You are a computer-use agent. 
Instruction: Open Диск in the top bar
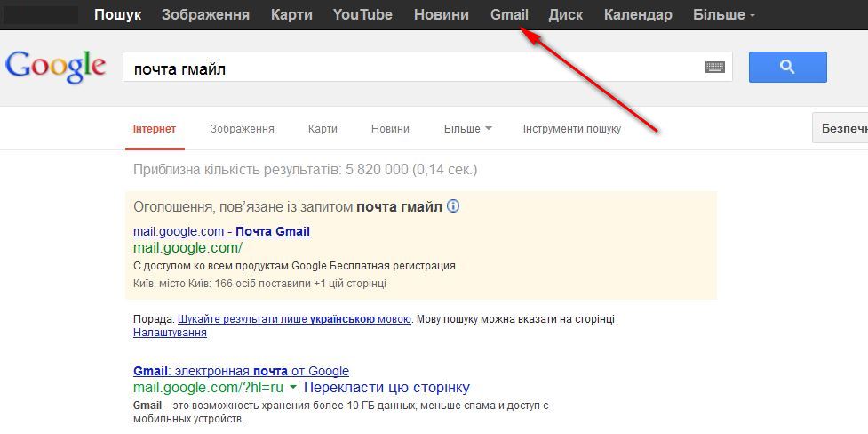[x=566, y=15]
